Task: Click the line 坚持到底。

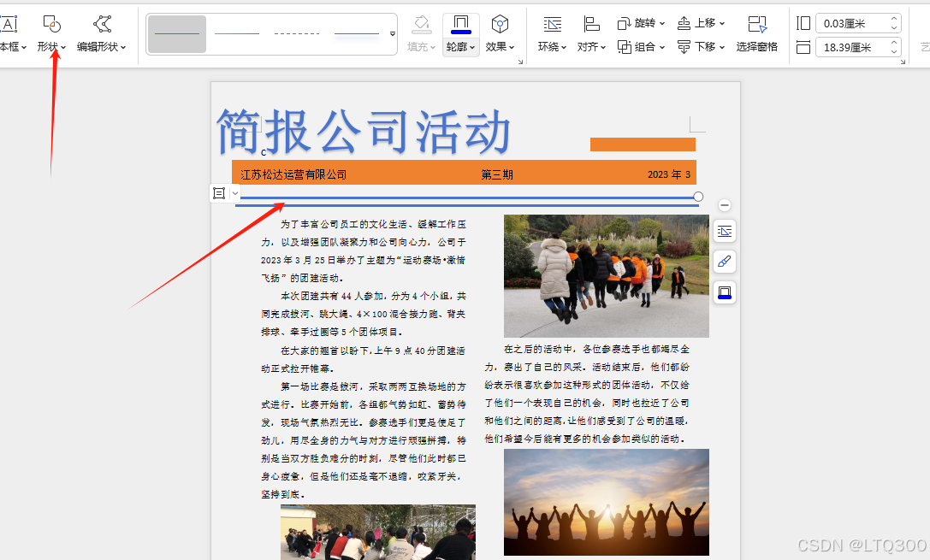Action: point(283,494)
